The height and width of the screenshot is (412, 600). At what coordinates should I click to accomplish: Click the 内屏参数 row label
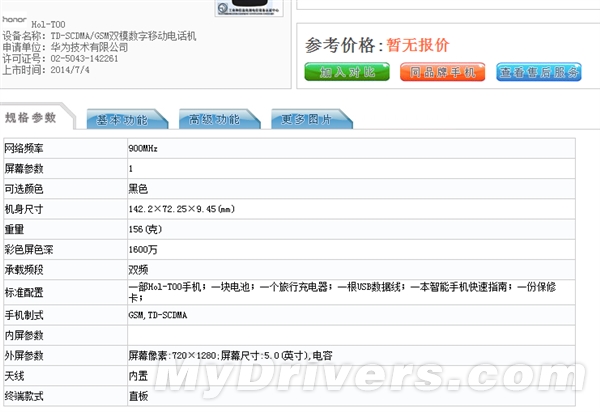[24, 335]
